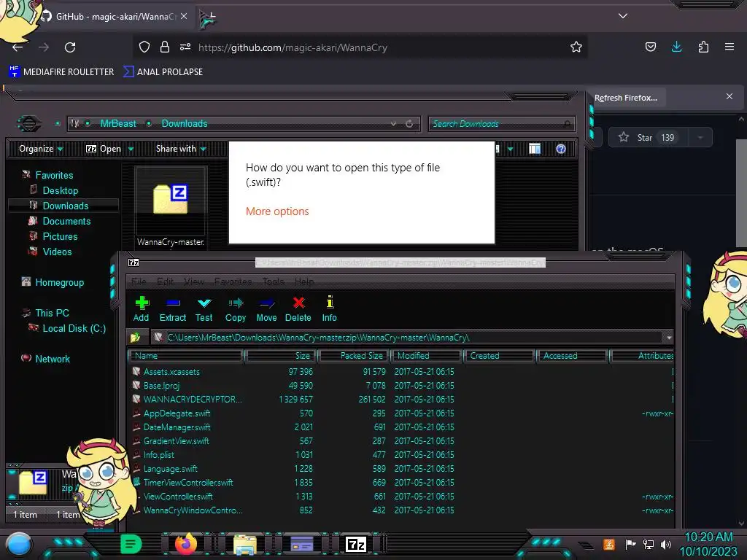This screenshot has height=560, width=747.
Task: Click the Move icon in 7-Zip toolbar
Action: (266, 303)
